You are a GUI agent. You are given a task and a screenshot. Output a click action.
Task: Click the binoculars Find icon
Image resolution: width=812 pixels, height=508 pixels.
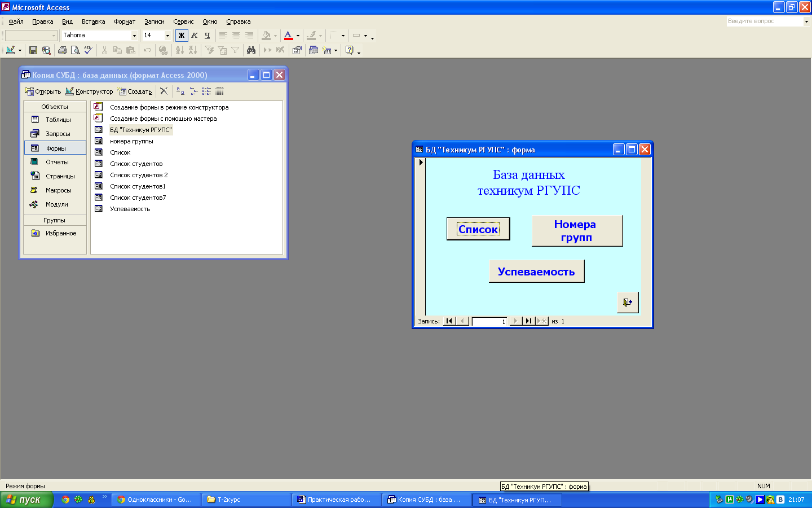coord(251,50)
